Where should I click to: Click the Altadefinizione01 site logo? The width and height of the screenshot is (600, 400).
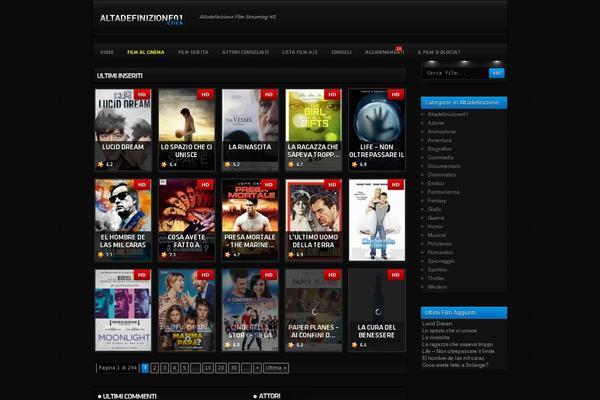(x=141, y=19)
